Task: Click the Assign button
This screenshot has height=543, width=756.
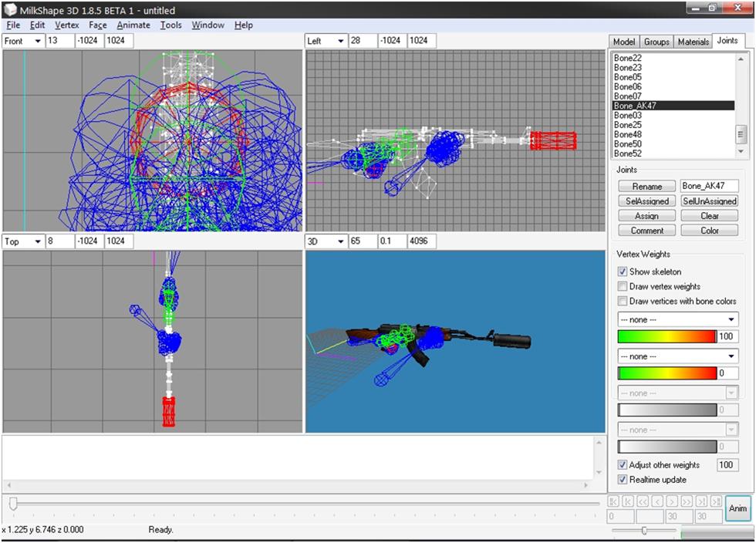Action: (647, 216)
